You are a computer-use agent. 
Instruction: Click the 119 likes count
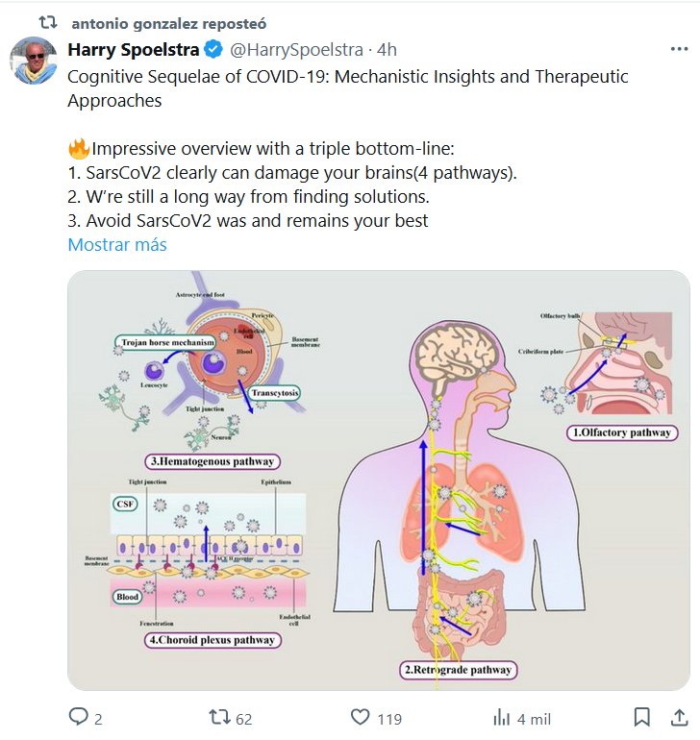(389, 719)
